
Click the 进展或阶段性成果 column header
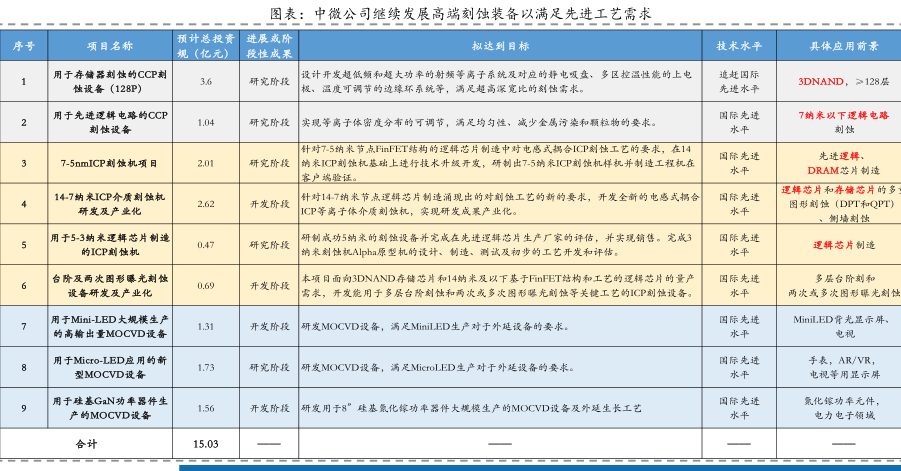click(x=269, y=46)
